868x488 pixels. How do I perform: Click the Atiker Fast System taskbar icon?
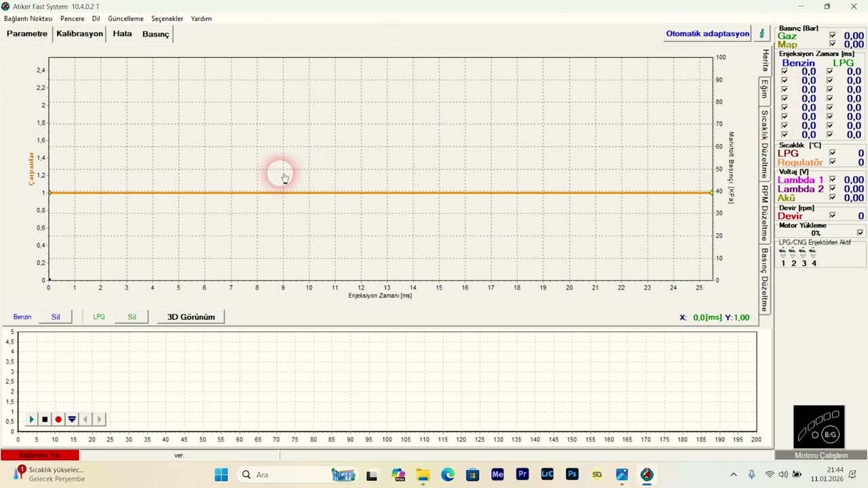(647, 474)
